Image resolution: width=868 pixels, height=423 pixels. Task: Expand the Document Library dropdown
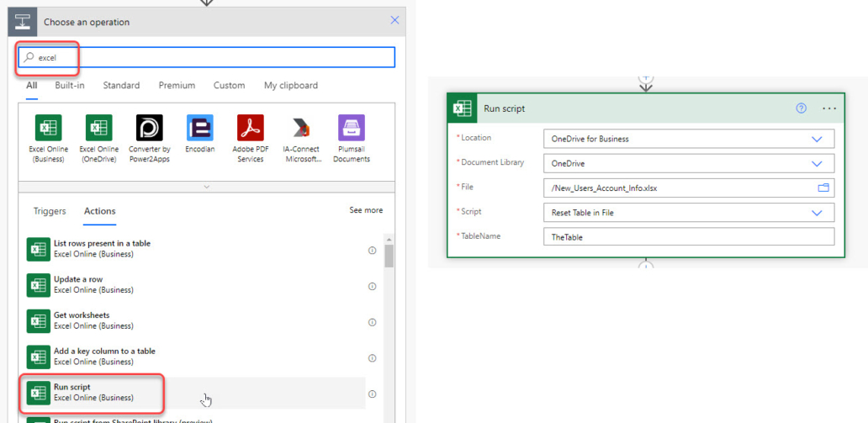(817, 164)
